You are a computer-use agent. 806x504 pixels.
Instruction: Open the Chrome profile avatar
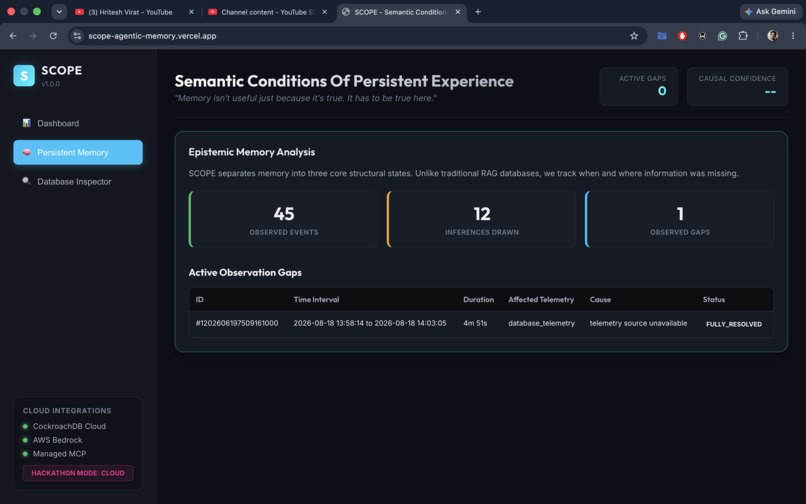[772, 35]
